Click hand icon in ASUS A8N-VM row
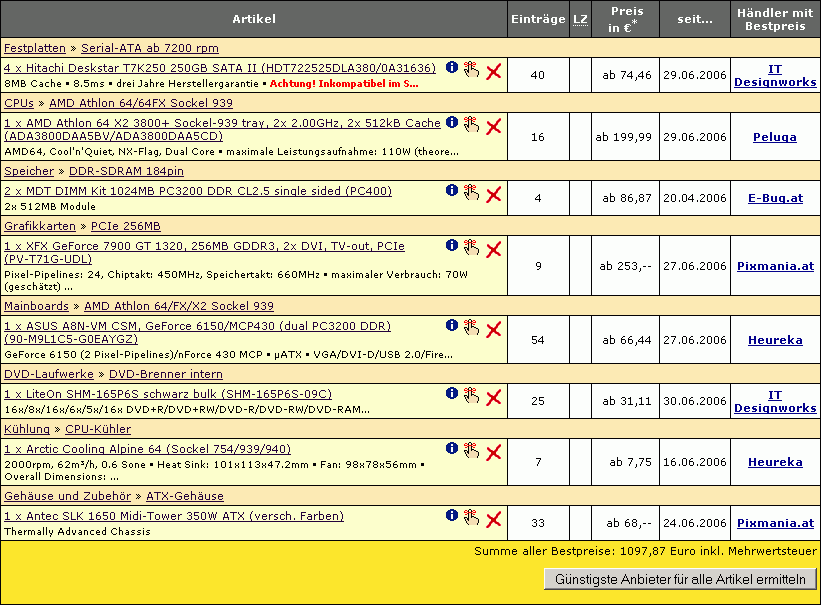 pyautogui.click(x=471, y=328)
